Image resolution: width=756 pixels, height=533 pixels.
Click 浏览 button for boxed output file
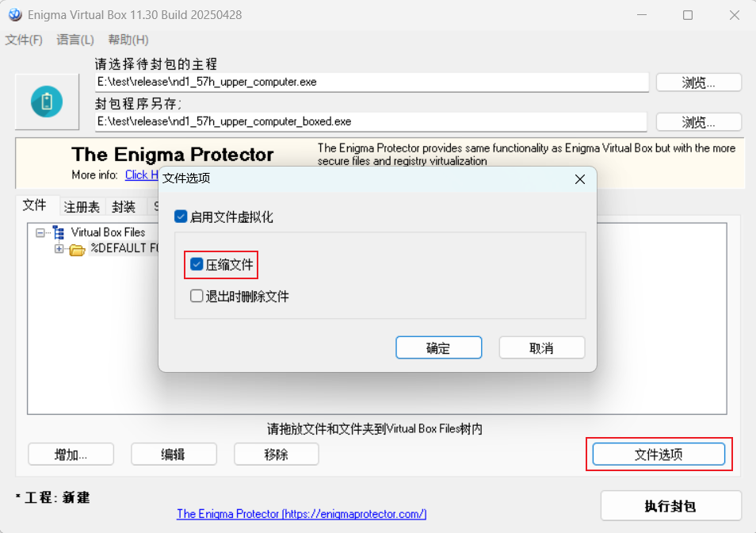pos(699,122)
